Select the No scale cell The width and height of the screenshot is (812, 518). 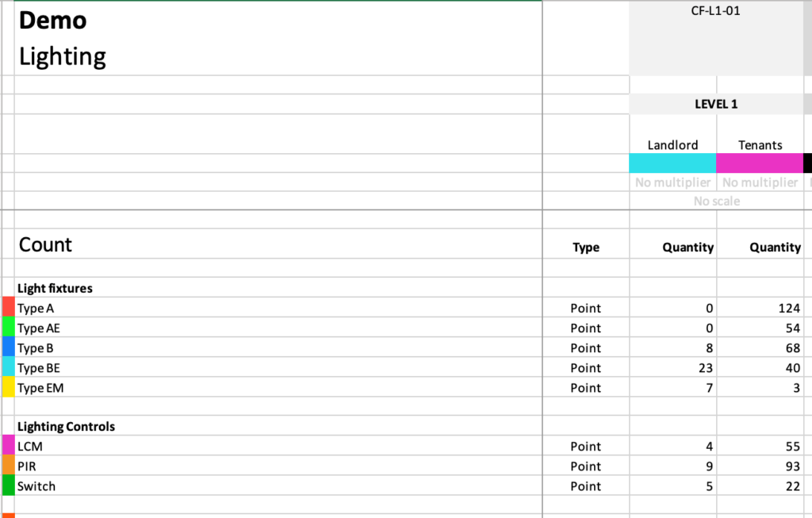click(717, 201)
